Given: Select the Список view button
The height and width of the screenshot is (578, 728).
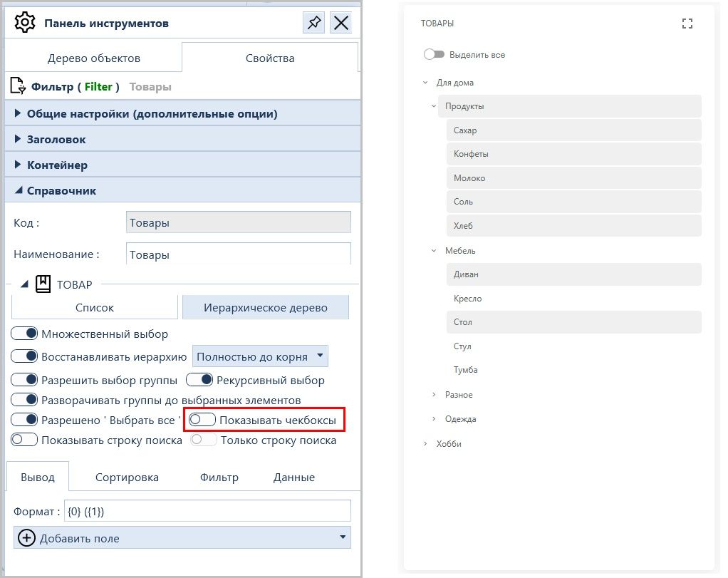Looking at the screenshot, I should [94, 308].
